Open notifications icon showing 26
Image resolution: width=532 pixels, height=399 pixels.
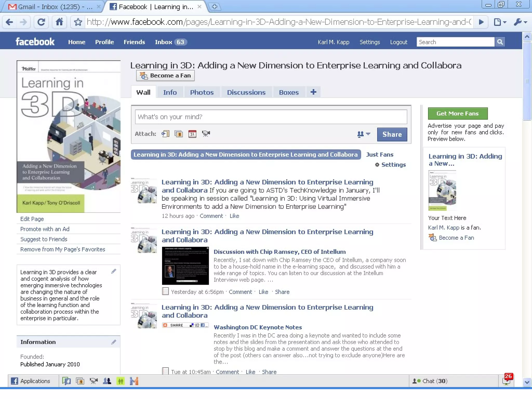[507, 380]
